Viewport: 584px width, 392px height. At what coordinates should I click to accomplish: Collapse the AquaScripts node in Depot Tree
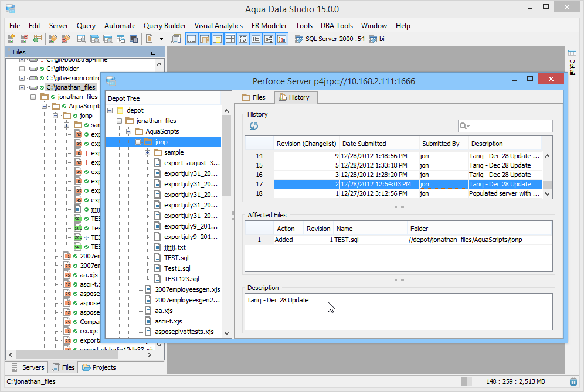pos(128,131)
